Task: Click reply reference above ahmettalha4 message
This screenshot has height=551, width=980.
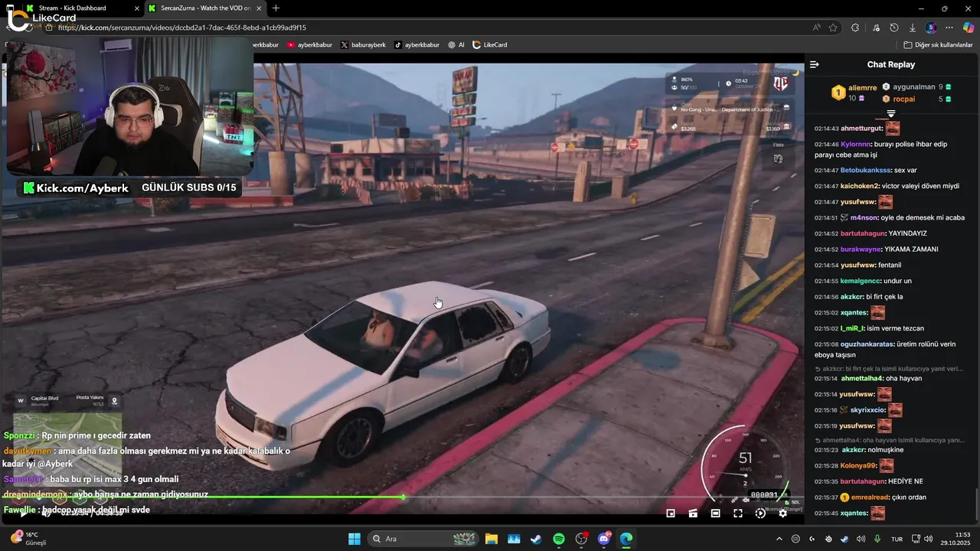Action: pyautogui.click(x=889, y=368)
